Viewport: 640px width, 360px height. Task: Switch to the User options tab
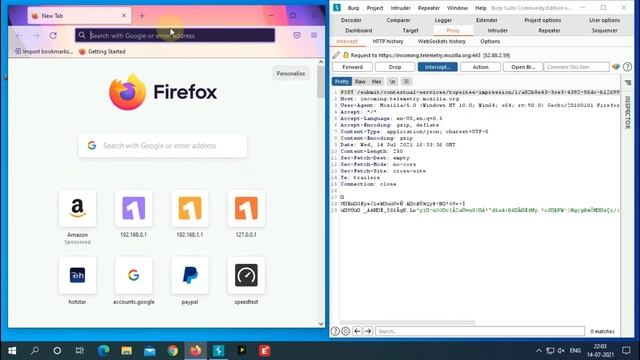tap(604, 20)
